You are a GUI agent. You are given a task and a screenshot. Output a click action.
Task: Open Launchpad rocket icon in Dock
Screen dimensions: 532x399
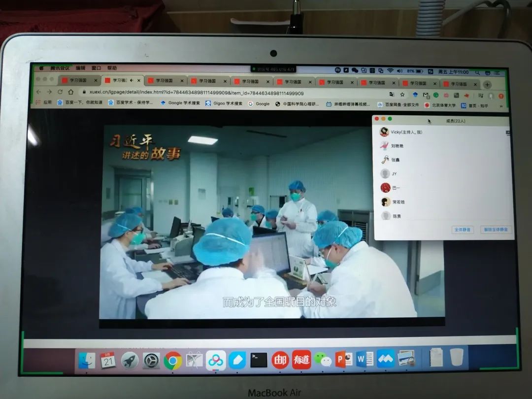pos(130,360)
